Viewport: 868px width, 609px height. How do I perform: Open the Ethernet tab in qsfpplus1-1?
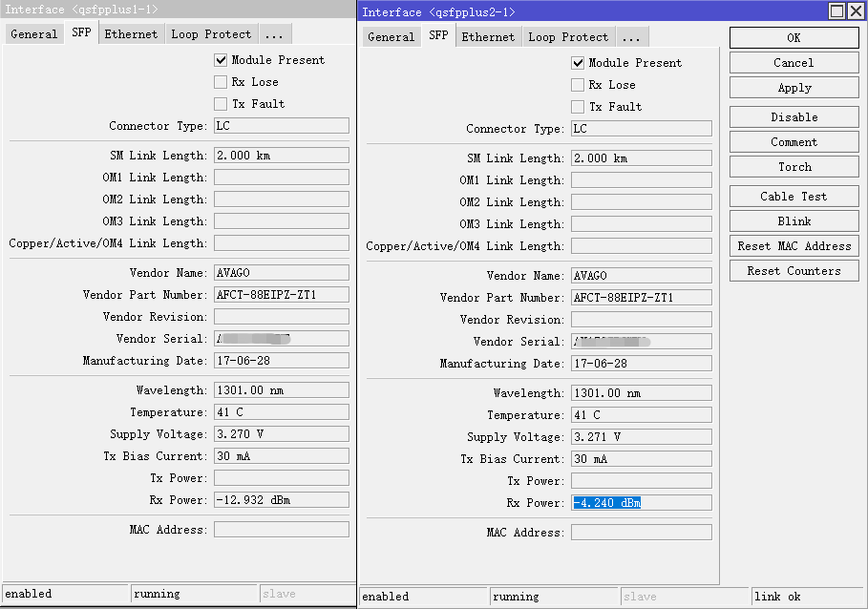click(131, 34)
